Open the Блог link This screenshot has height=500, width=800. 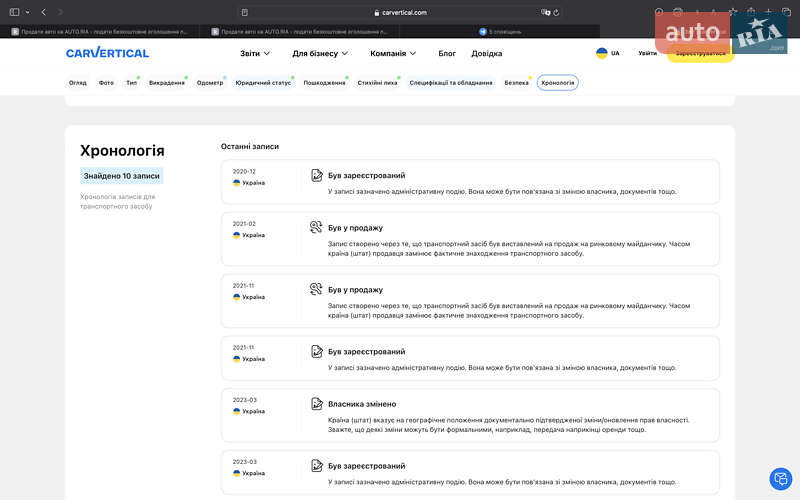click(x=447, y=53)
